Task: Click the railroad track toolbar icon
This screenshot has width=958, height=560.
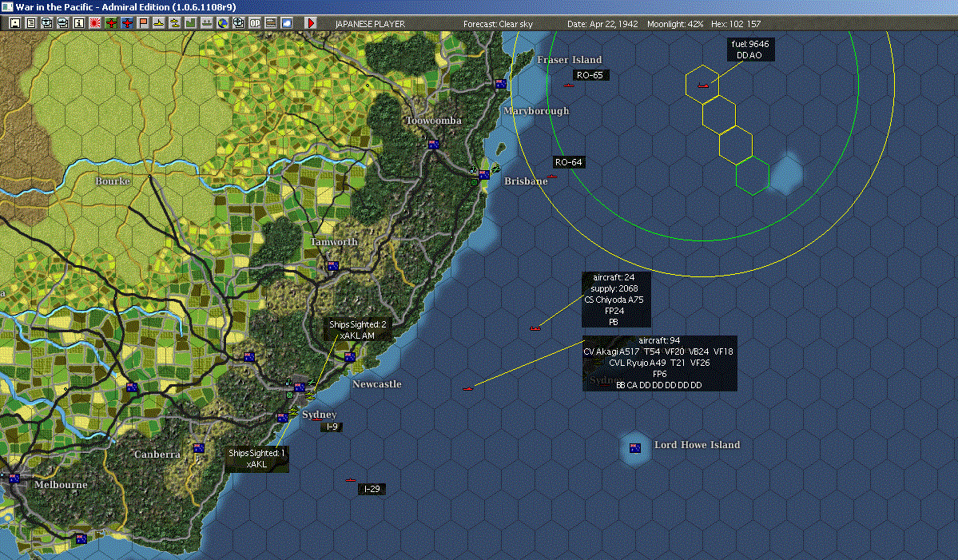Action: [x=270, y=23]
